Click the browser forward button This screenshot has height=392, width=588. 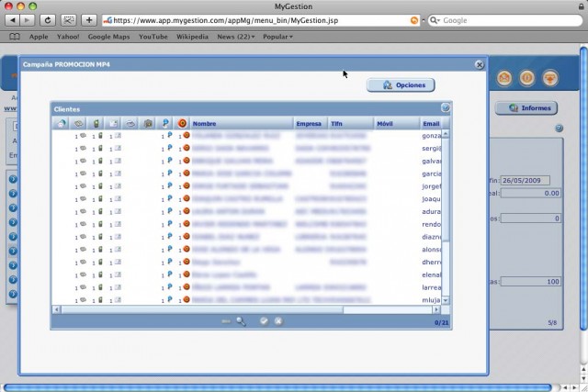coord(27,20)
